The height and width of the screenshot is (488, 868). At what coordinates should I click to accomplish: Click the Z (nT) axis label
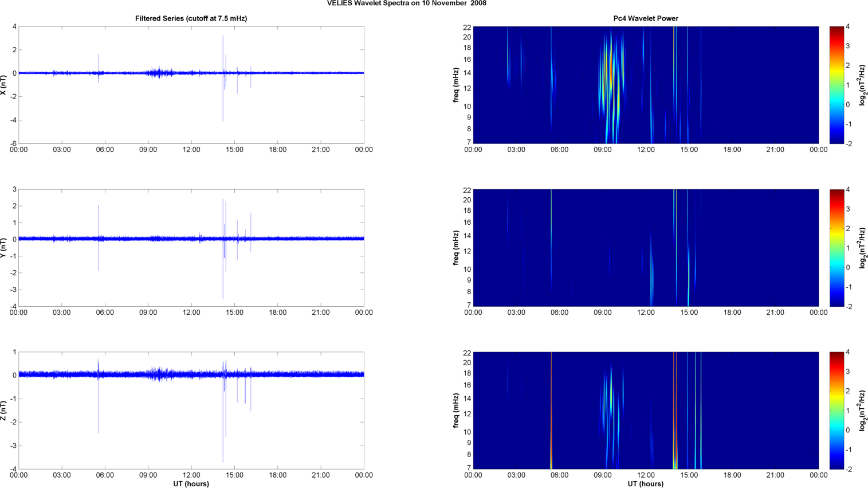click(x=3, y=411)
